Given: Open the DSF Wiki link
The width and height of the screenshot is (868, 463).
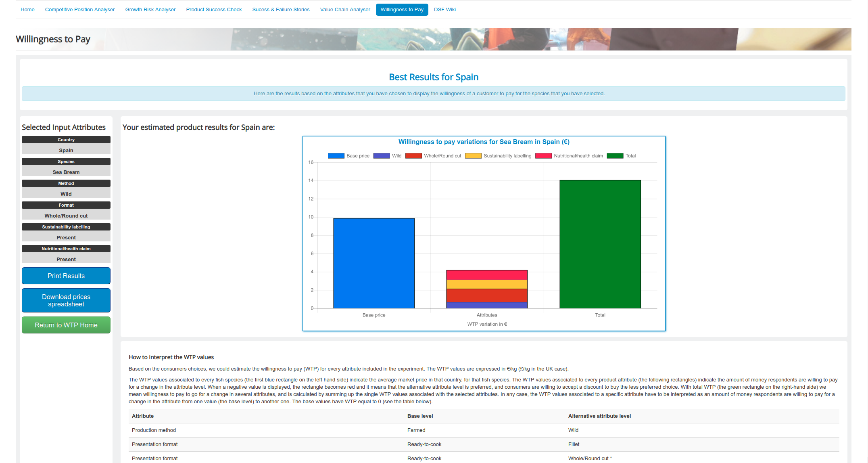Looking at the screenshot, I should [x=445, y=10].
